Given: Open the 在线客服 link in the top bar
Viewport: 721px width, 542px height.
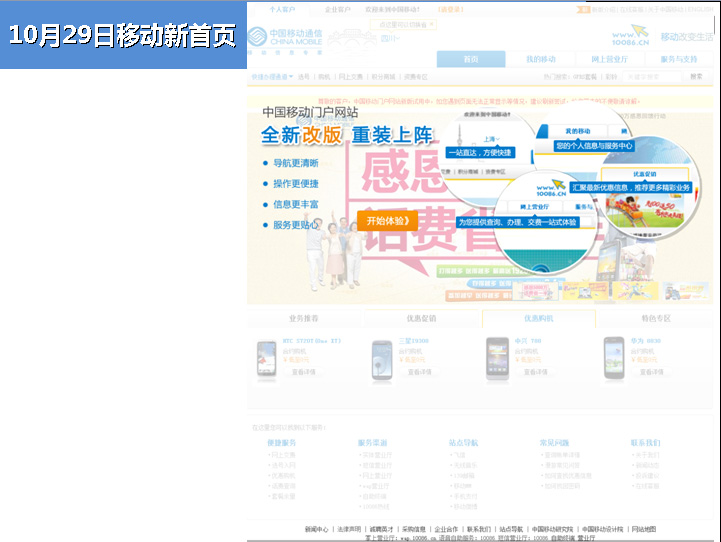Looking at the screenshot, I should click(x=631, y=9).
